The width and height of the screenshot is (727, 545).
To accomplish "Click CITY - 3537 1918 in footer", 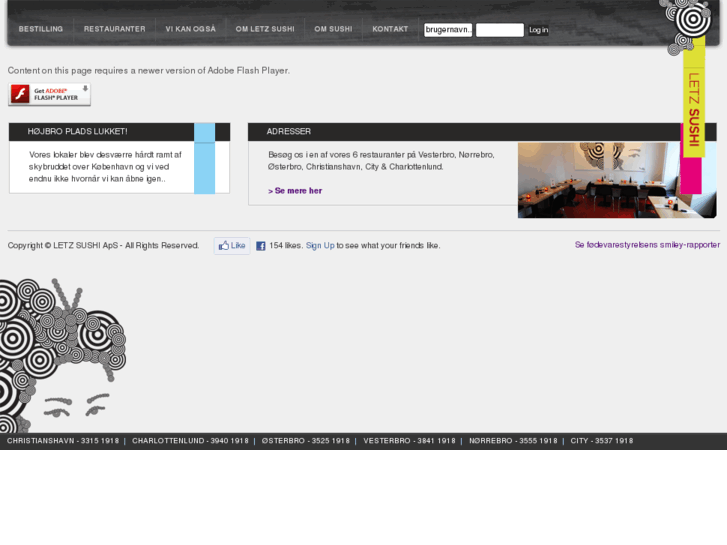I will (602, 441).
